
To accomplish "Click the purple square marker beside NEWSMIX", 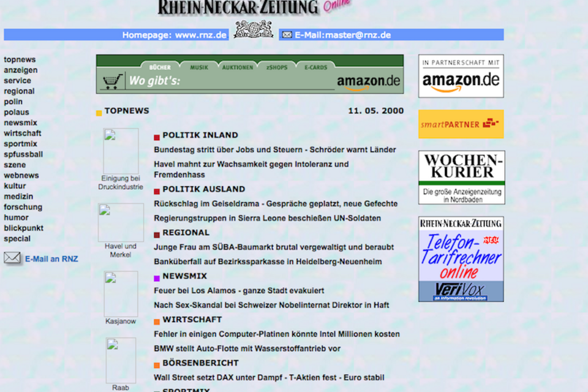I will pos(157,278).
